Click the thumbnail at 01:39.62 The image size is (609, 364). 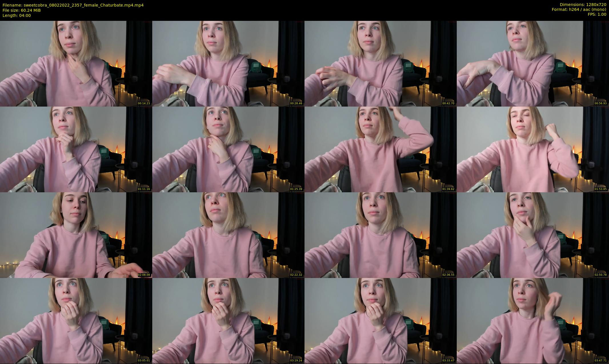(x=380, y=149)
